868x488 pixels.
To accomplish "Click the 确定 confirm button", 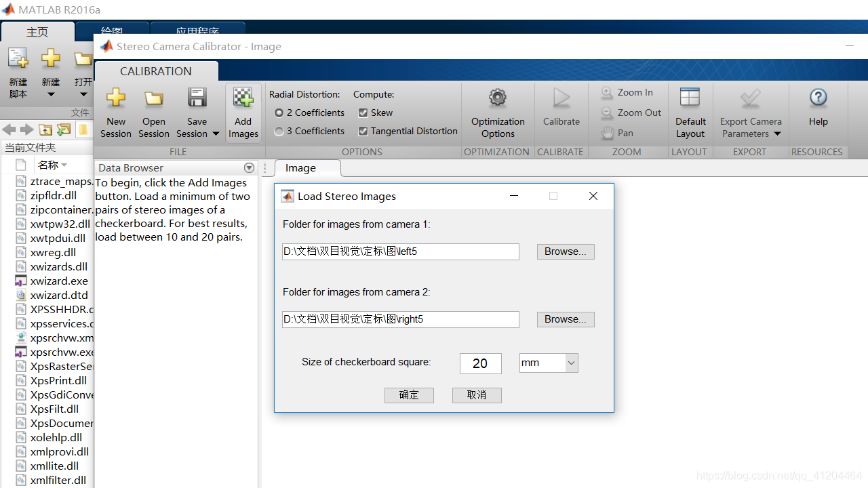I will pos(409,395).
